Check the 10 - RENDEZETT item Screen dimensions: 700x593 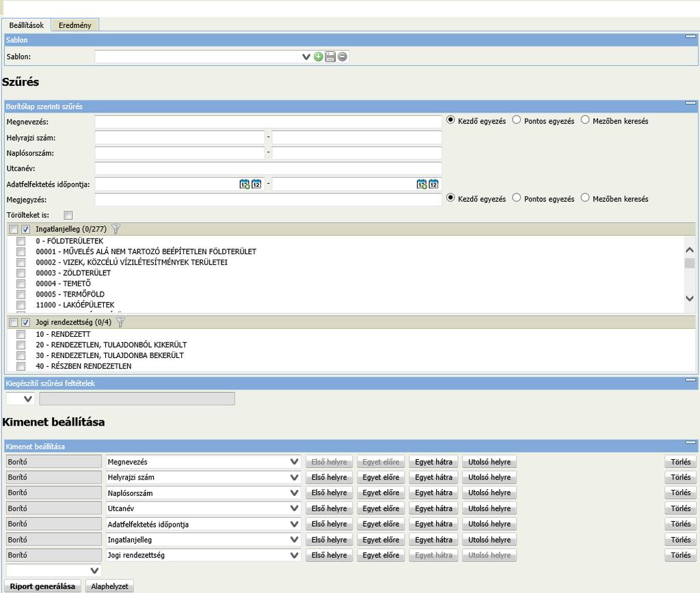point(21,335)
